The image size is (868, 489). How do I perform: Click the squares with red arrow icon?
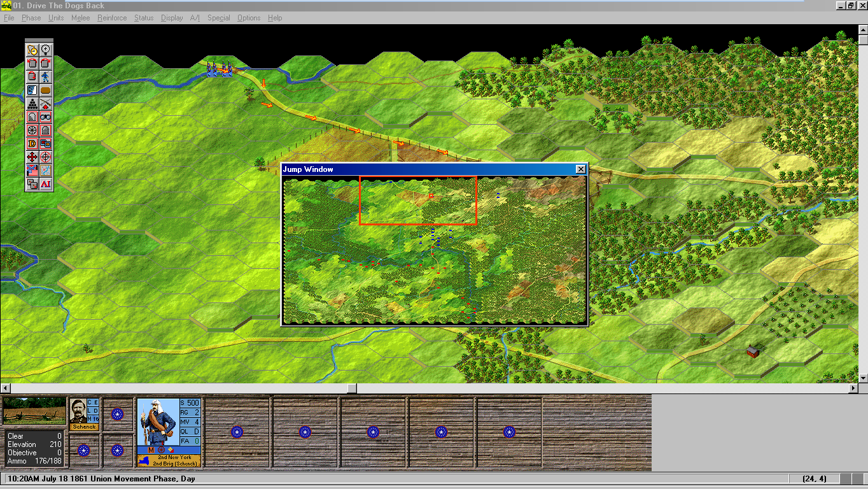(x=32, y=183)
